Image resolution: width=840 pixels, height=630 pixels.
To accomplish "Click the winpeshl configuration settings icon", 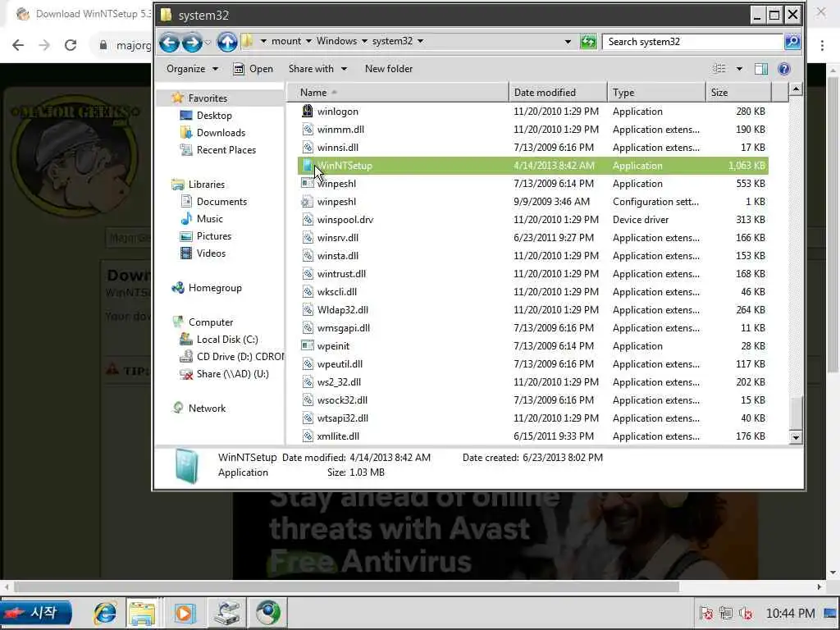I will 307,202.
